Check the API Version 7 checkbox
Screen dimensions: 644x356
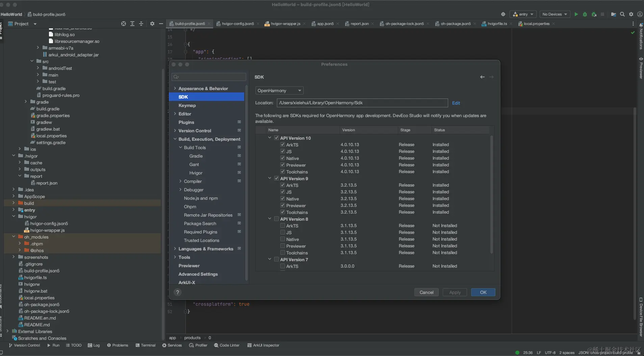(x=277, y=259)
